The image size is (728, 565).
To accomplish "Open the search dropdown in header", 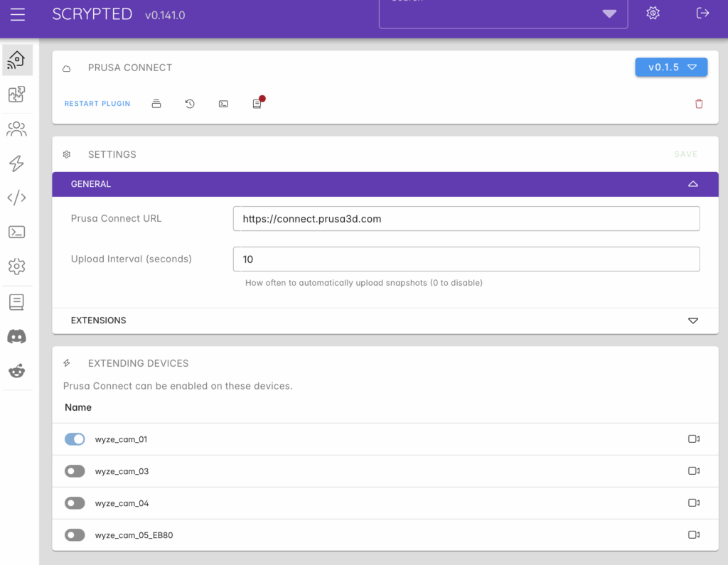I will pos(609,14).
